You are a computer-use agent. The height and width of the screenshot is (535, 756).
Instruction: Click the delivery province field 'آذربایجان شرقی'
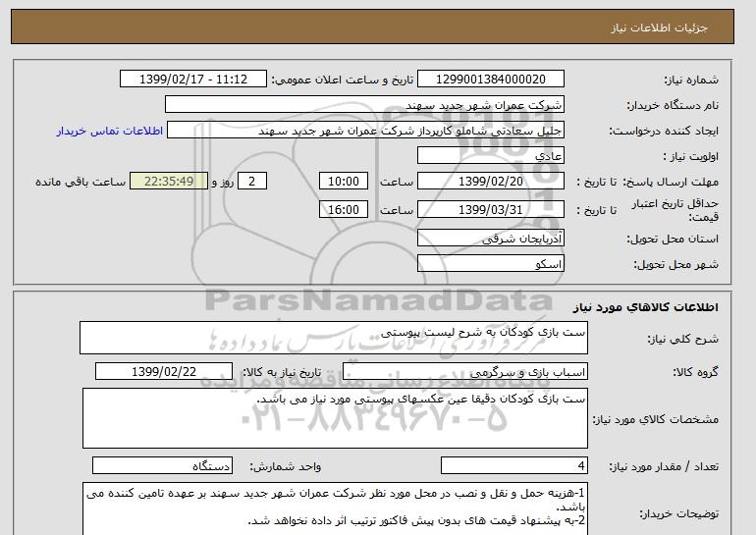490,239
